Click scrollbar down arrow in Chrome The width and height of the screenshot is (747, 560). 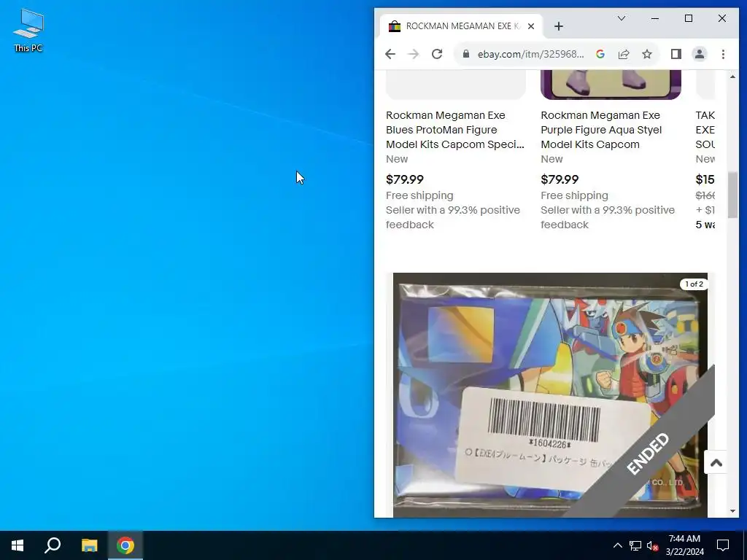732,511
